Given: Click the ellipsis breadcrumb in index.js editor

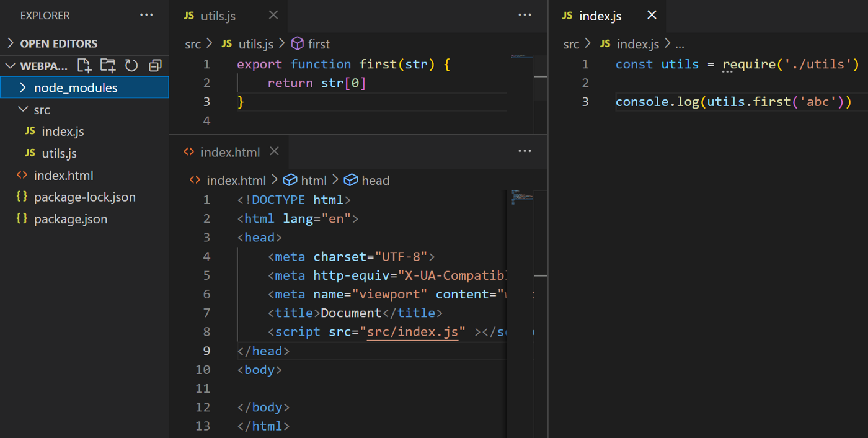Looking at the screenshot, I should [x=680, y=45].
